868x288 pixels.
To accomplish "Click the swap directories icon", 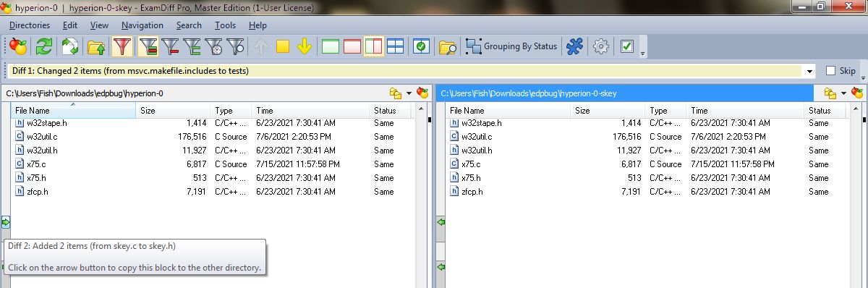I will pyautogui.click(x=70, y=47).
